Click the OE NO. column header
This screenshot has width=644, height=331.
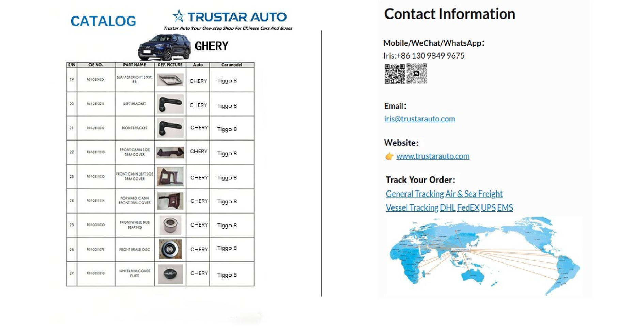click(x=96, y=65)
